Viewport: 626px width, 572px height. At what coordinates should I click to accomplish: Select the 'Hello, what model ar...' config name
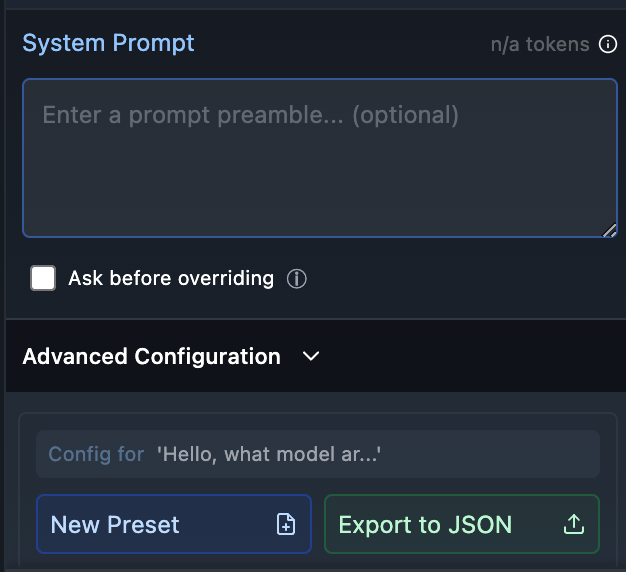click(x=269, y=454)
